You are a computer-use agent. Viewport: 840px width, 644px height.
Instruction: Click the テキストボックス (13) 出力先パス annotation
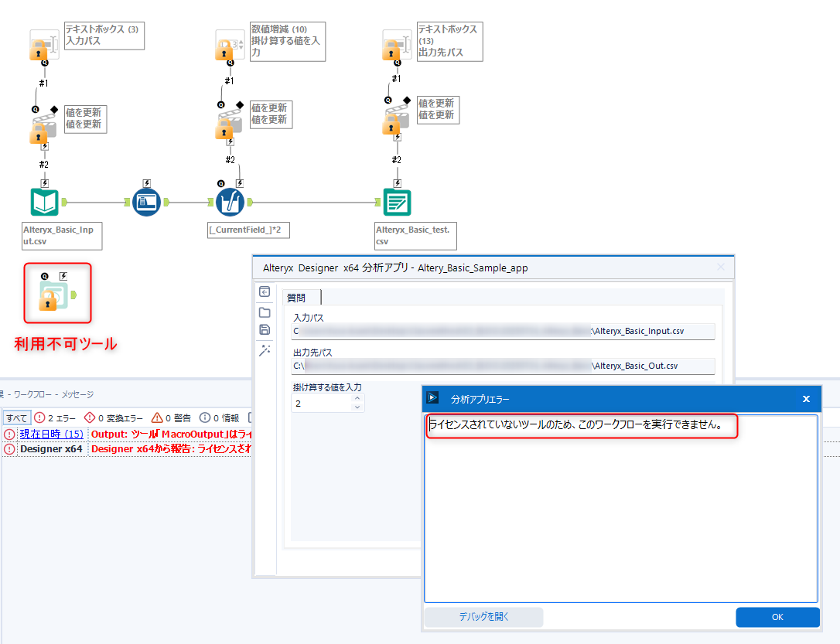[x=450, y=41]
